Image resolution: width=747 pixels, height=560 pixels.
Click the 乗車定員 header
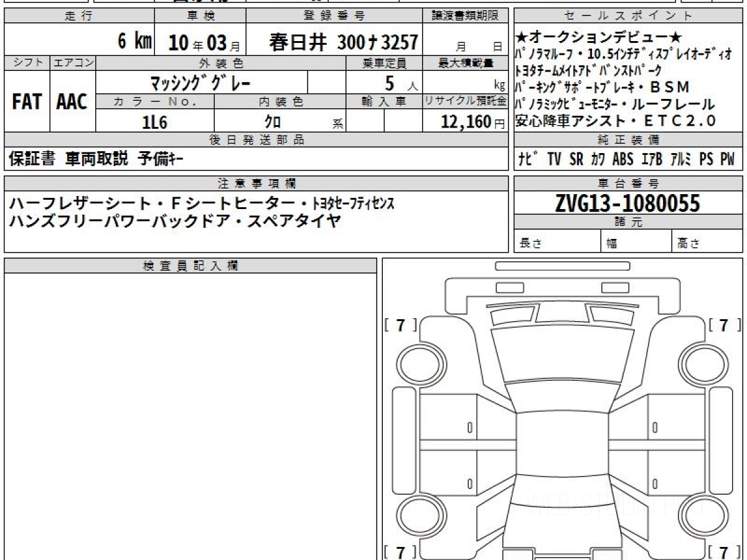(x=384, y=63)
